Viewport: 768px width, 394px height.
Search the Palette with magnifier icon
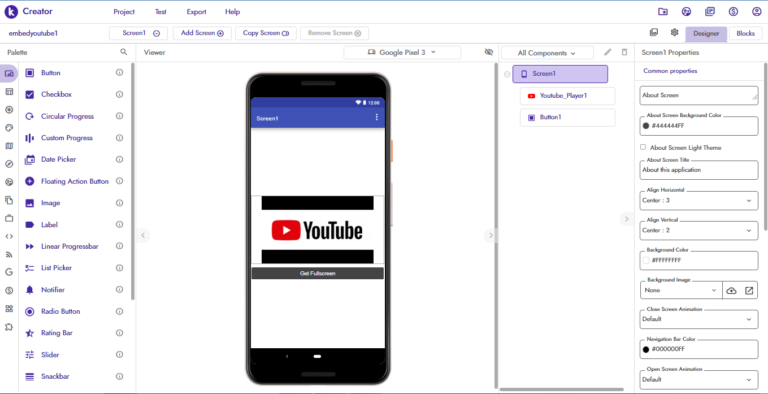(x=124, y=52)
